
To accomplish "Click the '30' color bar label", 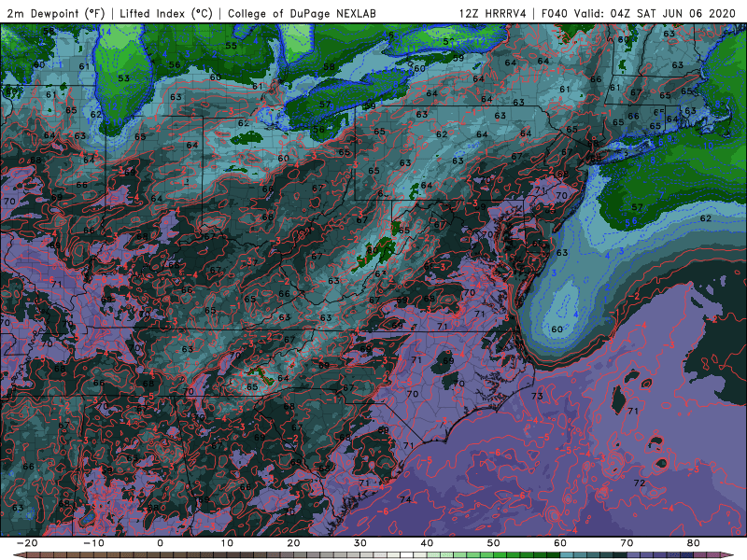I will pos(360,543).
